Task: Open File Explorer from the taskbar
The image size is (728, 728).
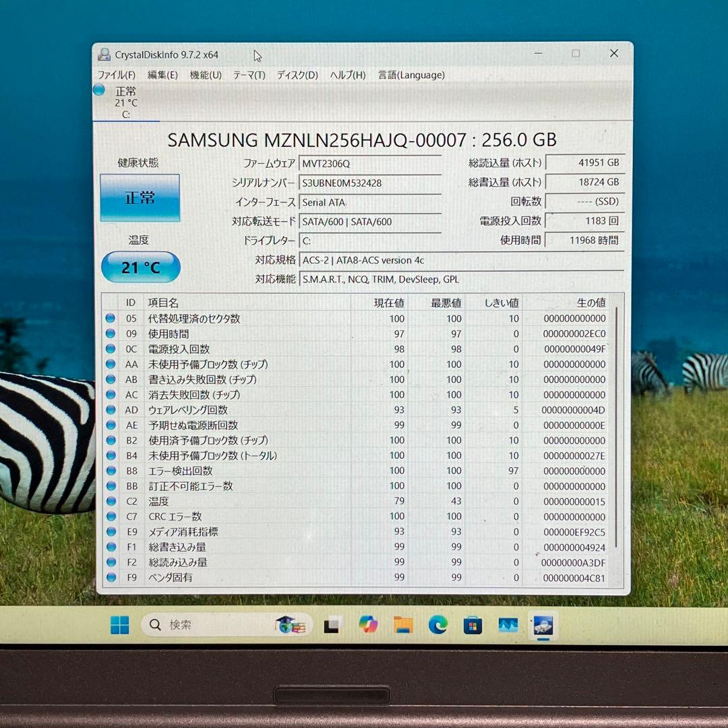Action: click(x=403, y=626)
